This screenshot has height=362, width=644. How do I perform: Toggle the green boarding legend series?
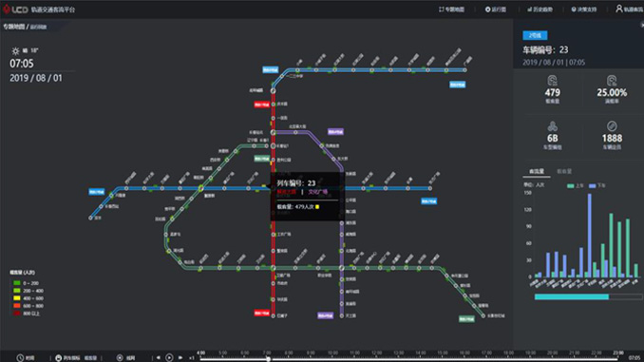(575, 185)
